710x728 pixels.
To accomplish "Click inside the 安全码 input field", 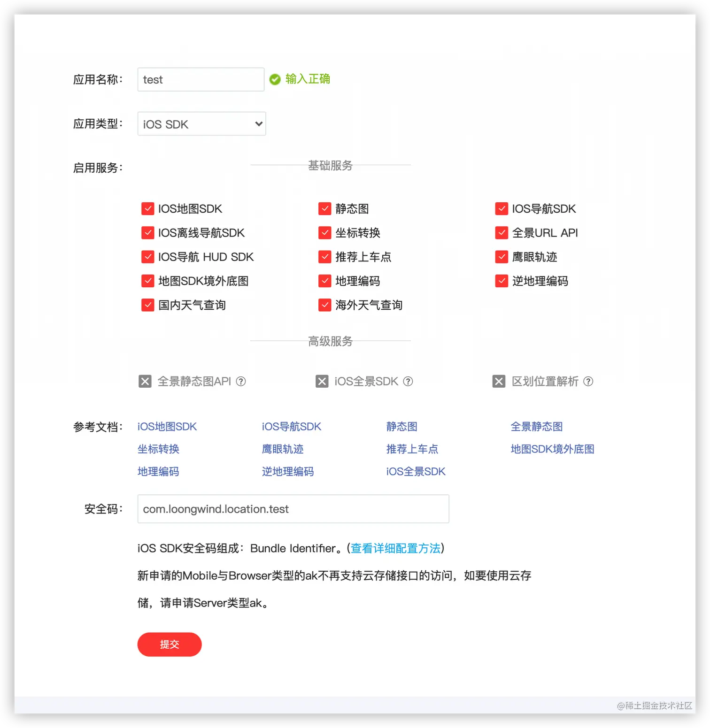I will click(293, 509).
